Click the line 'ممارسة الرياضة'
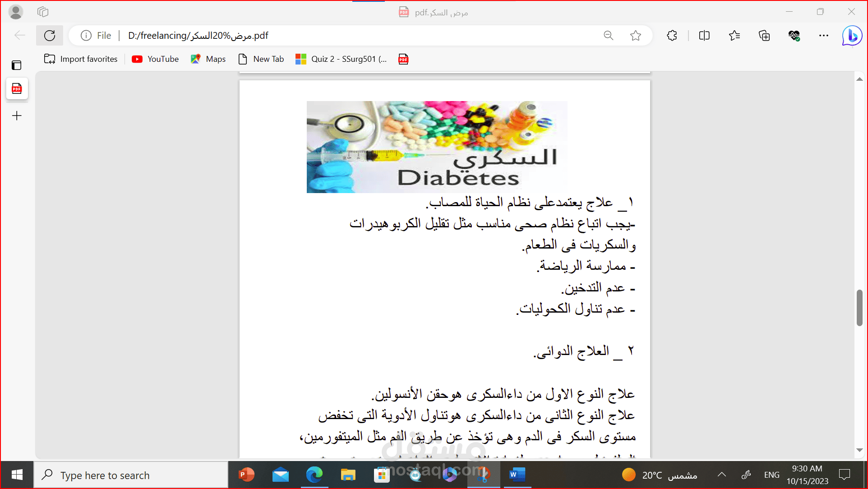This screenshot has width=868, height=489. click(x=586, y=267)
